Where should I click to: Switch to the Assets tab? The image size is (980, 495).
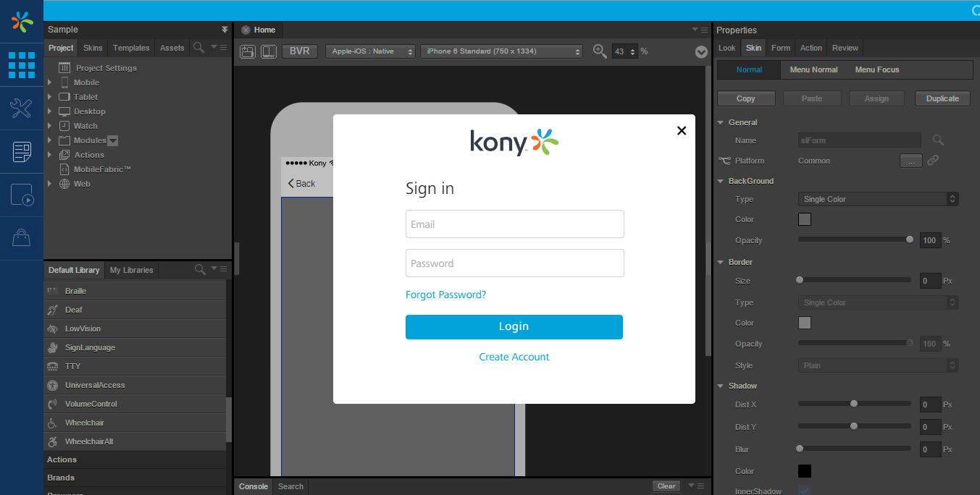point(172,48)
